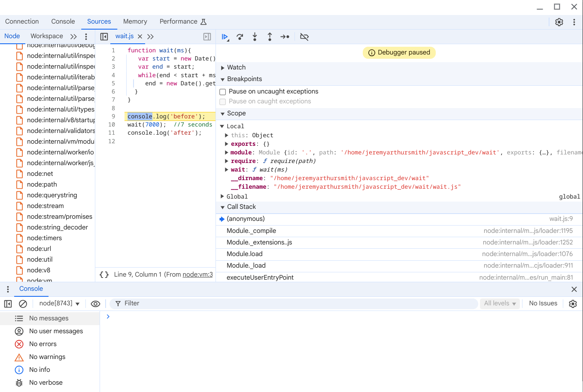Screen dimensions: 583x392
Task: Pretty print the source with braces icon
Action: [x=104, y=274]
